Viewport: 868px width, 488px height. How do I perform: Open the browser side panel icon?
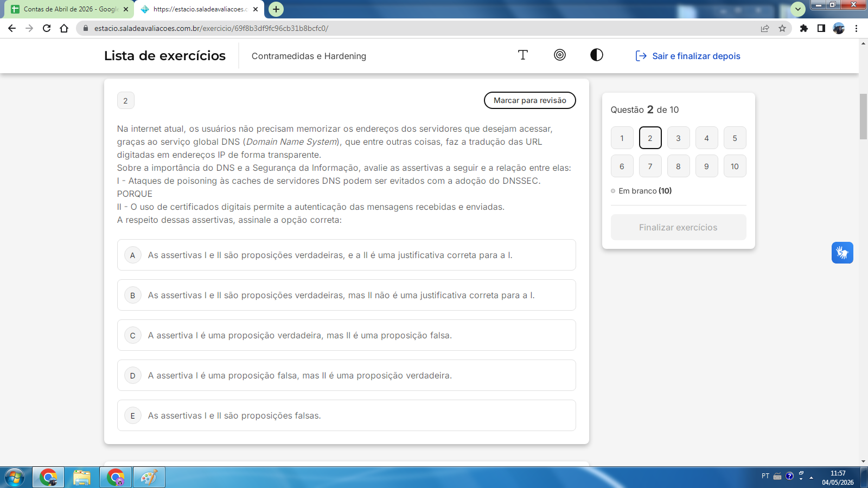821,28
